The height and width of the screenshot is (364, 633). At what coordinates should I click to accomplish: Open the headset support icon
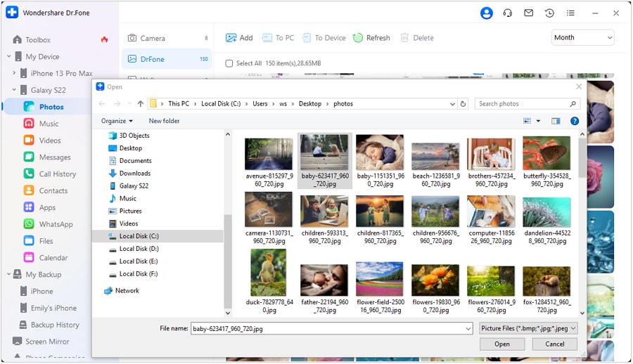coord(507,13)
